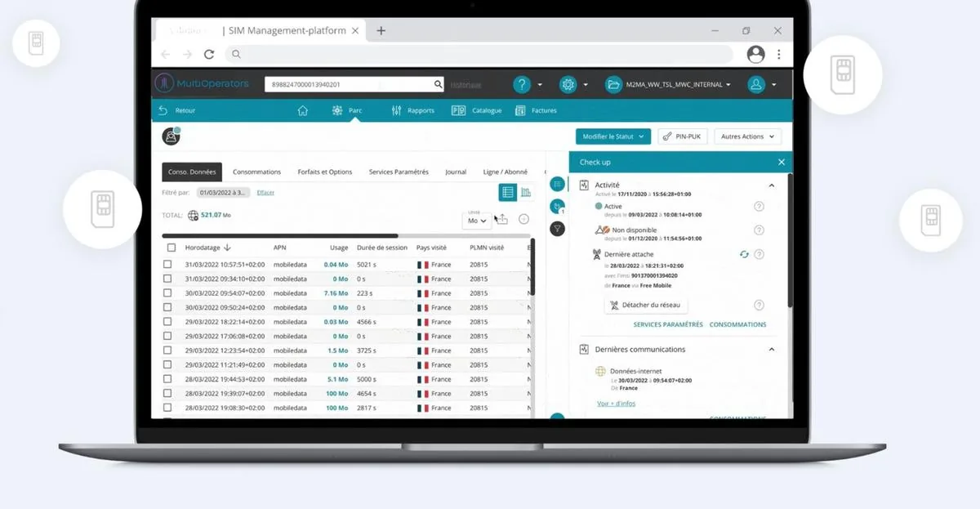Switch to the Services Paramétrés tab
Viewport: 980px width, 509px height.
coord(399,172)
